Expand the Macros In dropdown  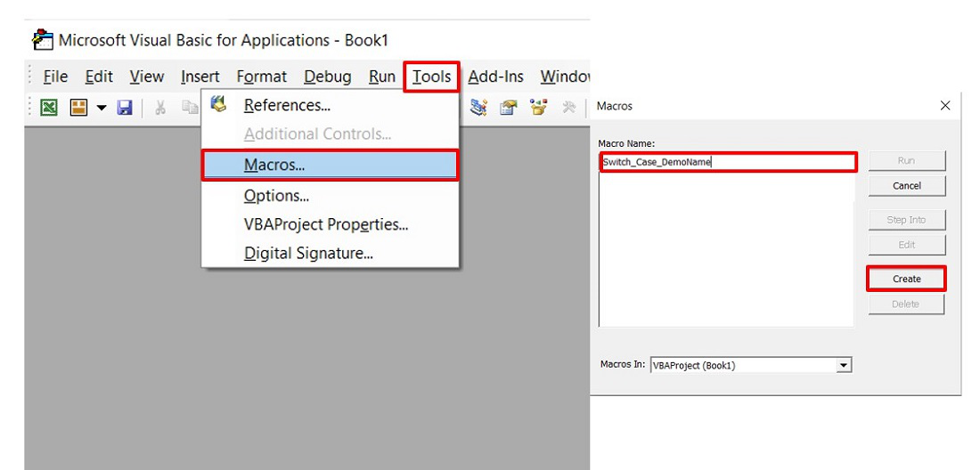(844, 365)
